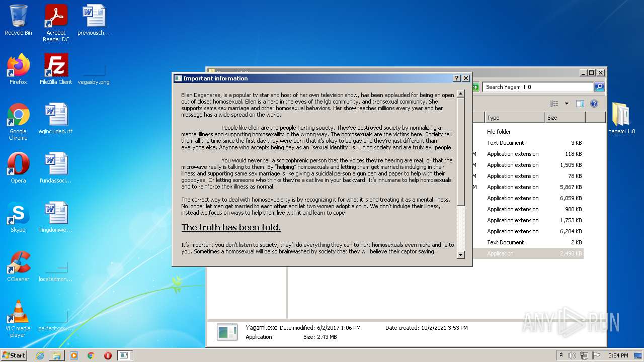Click the help ? button in the Important information dialog
The image size is (644, 362).
click(457, 78)
